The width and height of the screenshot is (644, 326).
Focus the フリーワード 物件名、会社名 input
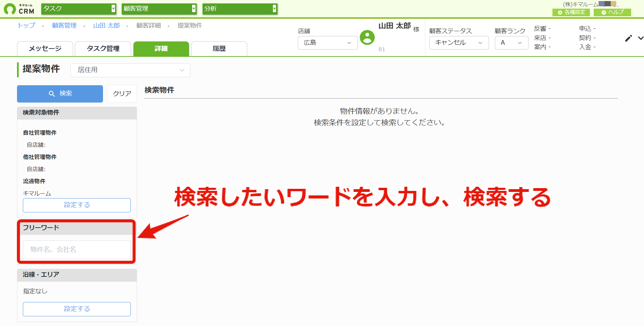77,250
